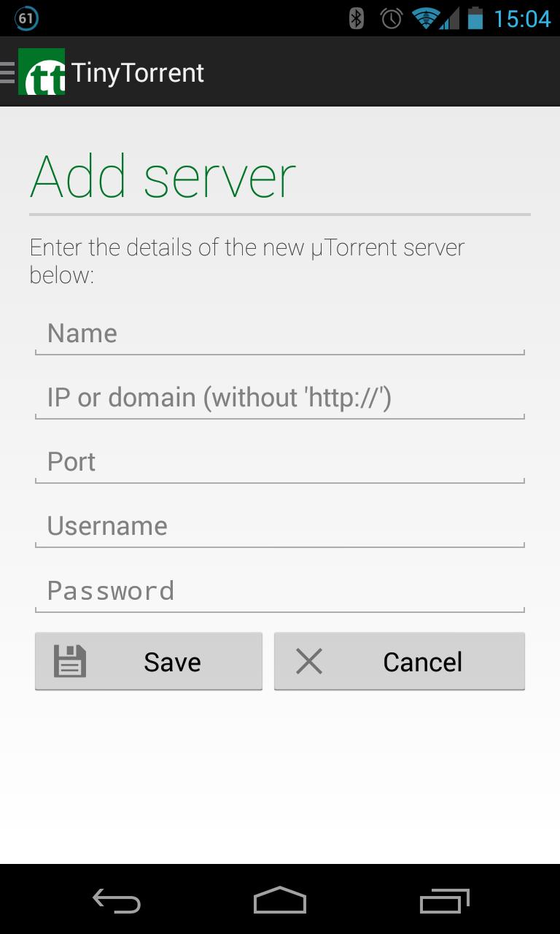Select the Password input field
Image resolution: width=560 pixels, height=934 pixels.
[280, 591]
